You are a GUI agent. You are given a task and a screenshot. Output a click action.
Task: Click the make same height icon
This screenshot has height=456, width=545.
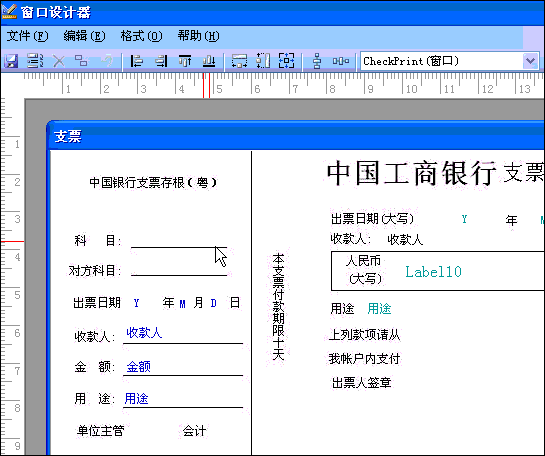pos(263,61)
